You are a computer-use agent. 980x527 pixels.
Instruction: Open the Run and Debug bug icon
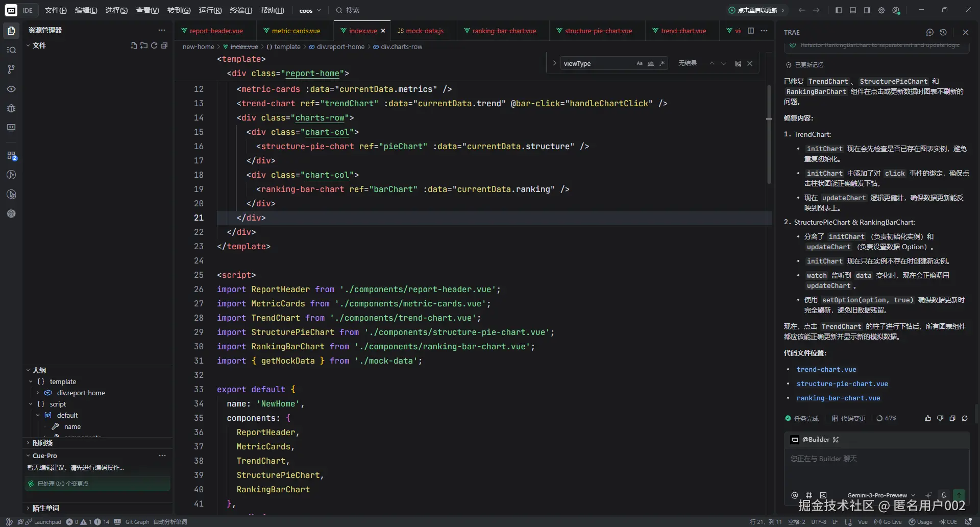point(11,108)
